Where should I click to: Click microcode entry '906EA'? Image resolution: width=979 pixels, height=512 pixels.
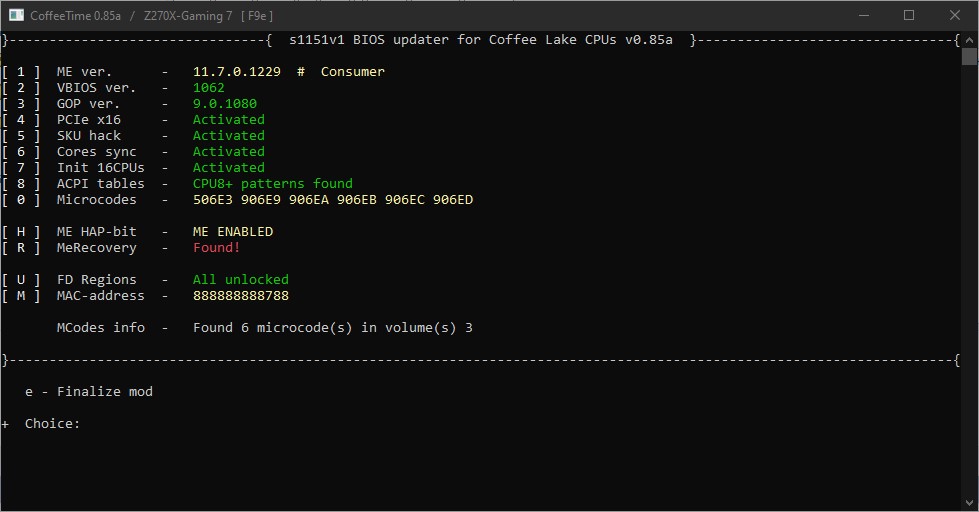click(x=308, y=200)
